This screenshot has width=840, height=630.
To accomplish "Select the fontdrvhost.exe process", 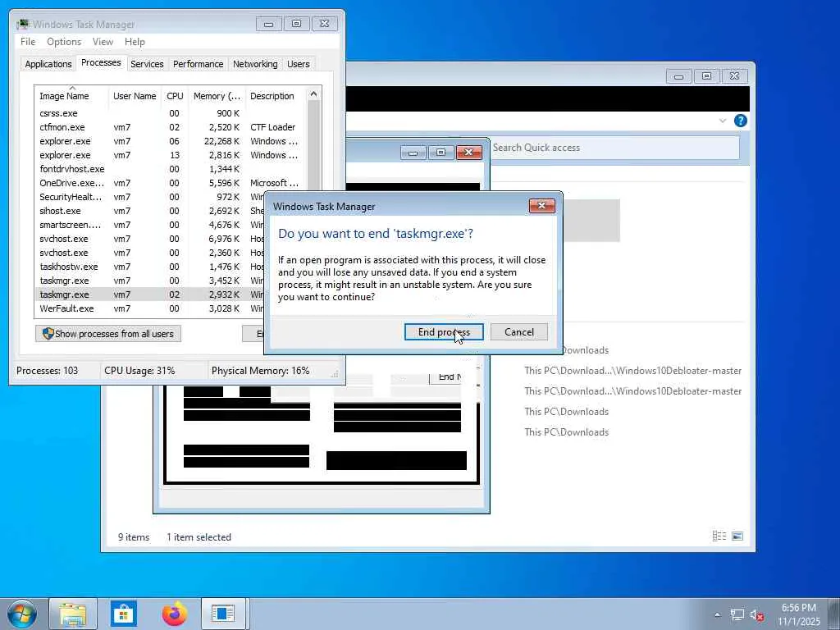I will [x=171, y=169].
